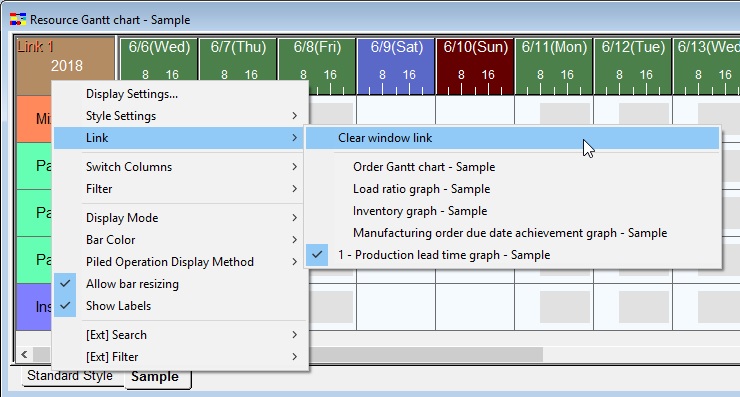Click horizontal scrollbar left arrow
Screen dimensions: 740x397
click(25, 354)
